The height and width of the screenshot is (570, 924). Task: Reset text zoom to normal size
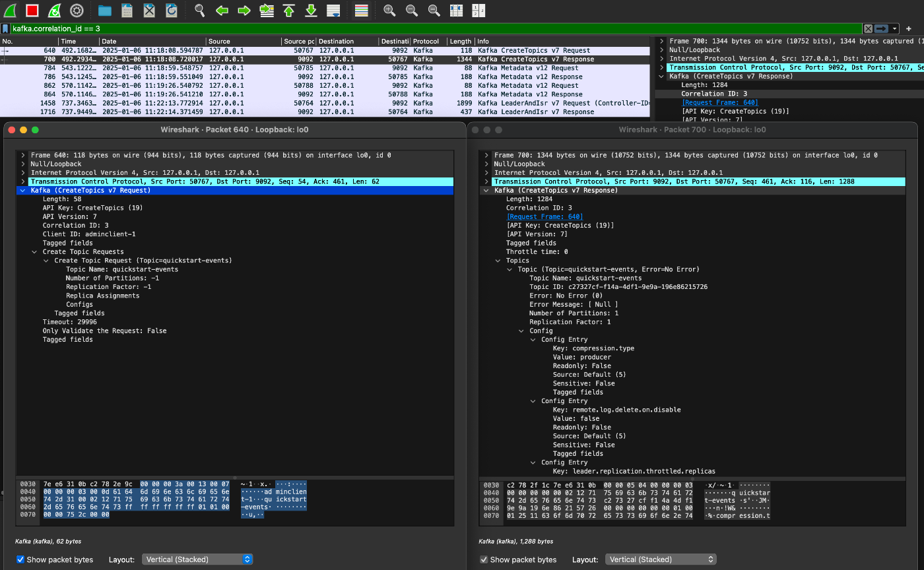(x=434, y=10)
